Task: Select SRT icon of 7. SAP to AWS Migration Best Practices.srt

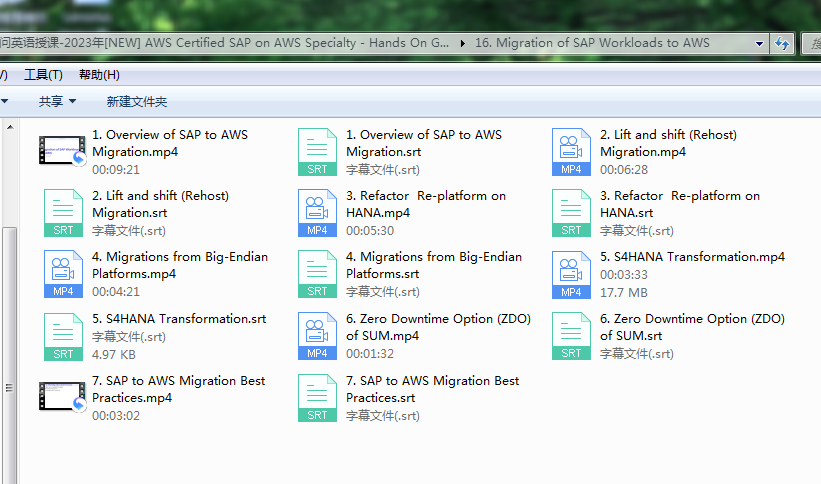Action: pos(317,398)
